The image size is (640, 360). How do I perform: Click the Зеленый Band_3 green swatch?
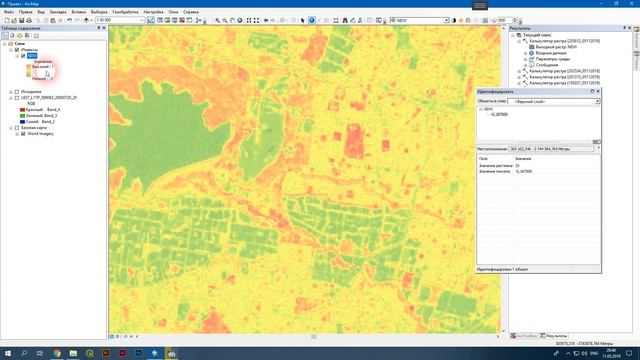[x=23, y=116]
